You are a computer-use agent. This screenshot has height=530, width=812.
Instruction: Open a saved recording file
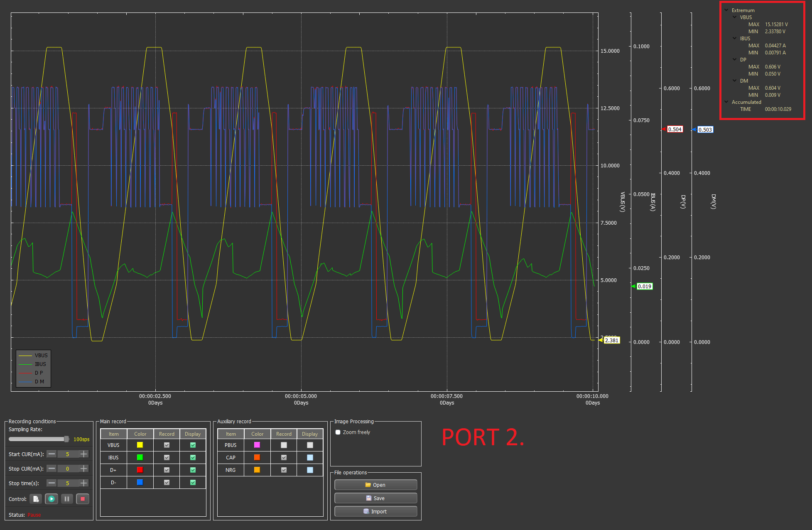point(375,485)
